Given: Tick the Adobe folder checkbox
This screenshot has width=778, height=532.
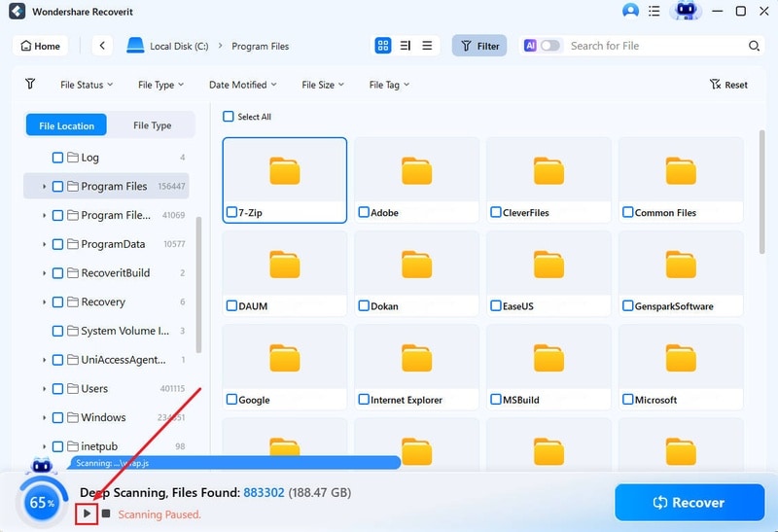Looking at the screenshot, I should 364,212.
